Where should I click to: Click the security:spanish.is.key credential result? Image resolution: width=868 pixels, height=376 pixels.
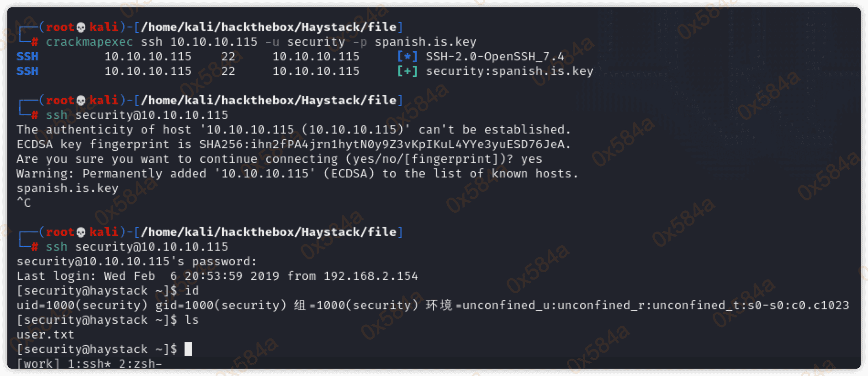[x=509, y=71]
